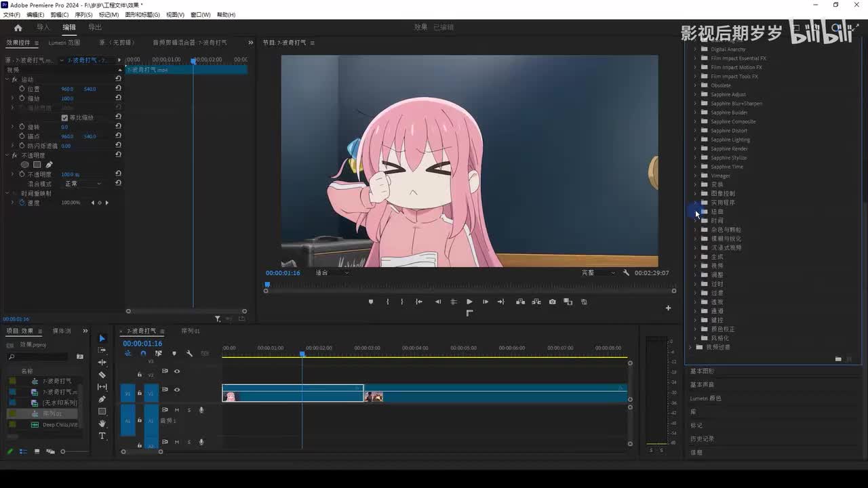This screenshot has height=488, width=868.
Task: Open the 序列(S) menu
Action: click(83, 14)
